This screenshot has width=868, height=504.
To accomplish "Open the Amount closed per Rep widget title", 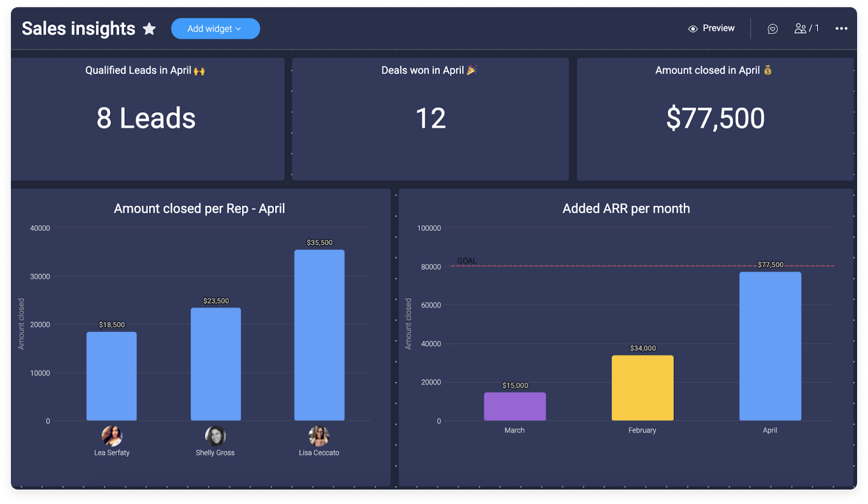I will coord(200,208).
